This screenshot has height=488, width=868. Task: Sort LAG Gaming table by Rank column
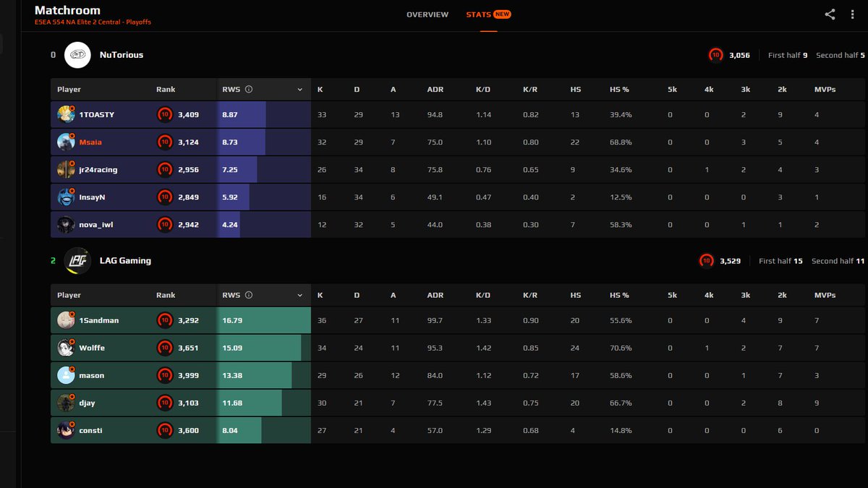166,295
